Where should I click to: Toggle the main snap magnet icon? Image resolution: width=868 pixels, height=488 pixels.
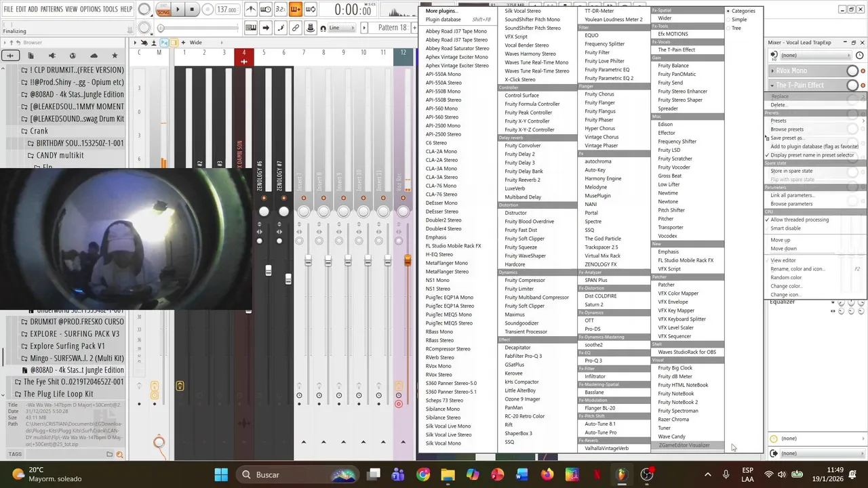[x=323, y=28]
